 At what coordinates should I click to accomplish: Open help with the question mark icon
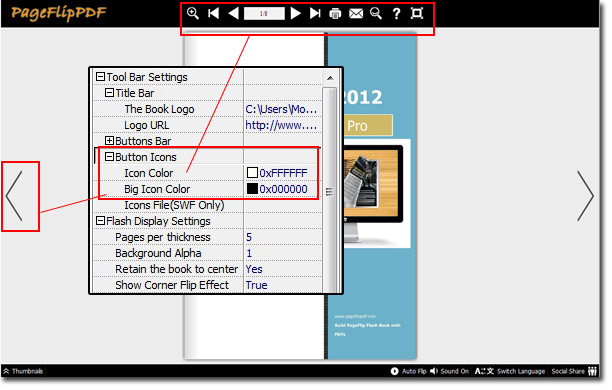(397, 14)
